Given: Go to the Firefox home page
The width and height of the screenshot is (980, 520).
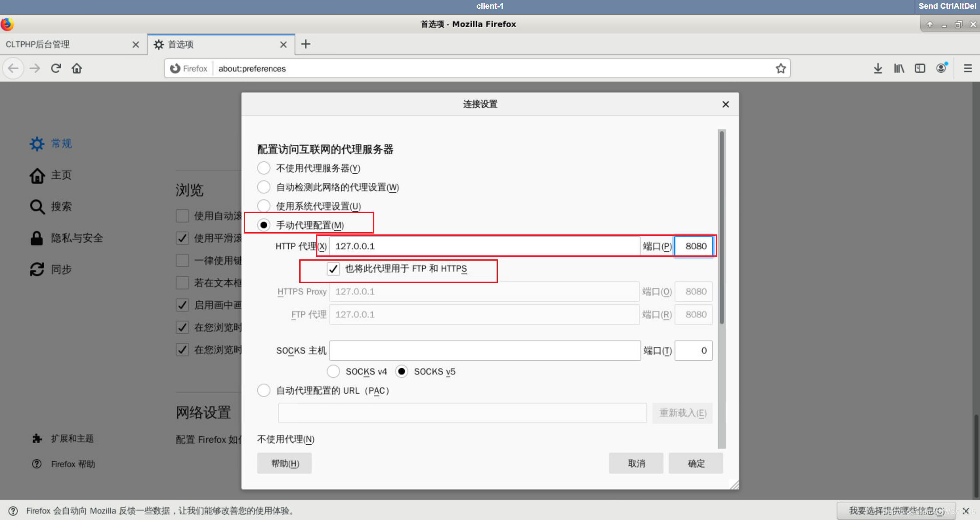Looking at the screenshot, I should 77,68.
